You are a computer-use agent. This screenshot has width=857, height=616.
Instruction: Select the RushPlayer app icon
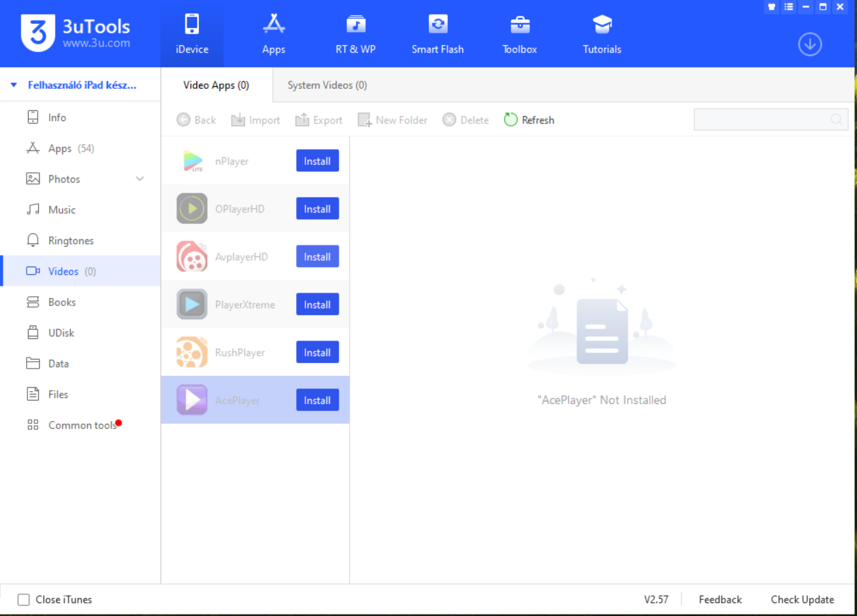tap(192, 352)
